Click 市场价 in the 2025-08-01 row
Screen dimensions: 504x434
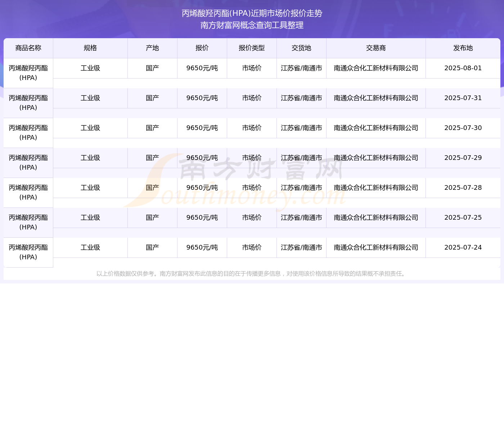[252, 68]
